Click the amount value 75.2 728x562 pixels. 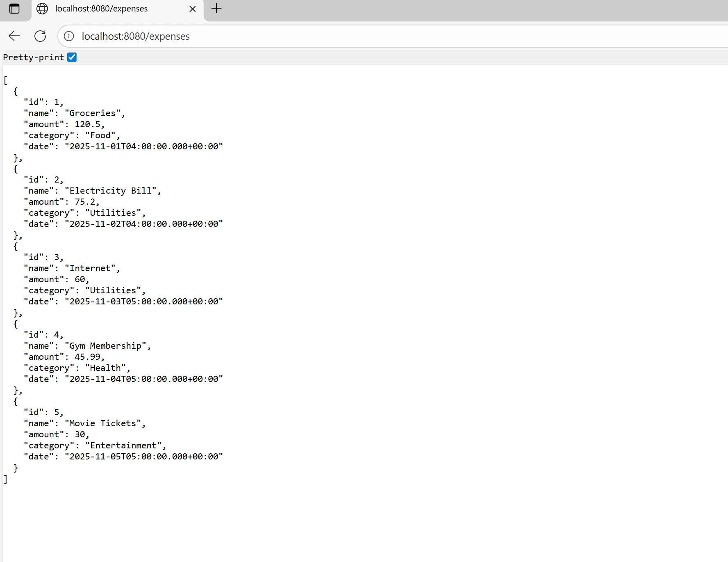pos(86,201)
